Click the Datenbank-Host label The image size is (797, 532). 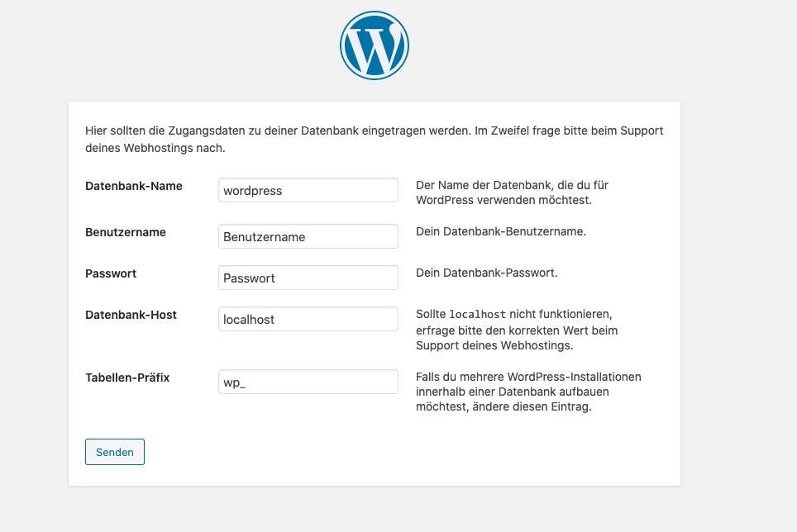[x=131, y=315]
